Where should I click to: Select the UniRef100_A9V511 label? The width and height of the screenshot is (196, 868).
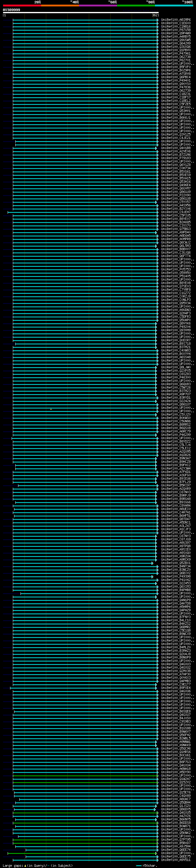pyautogui.click(x=175, y=860)
